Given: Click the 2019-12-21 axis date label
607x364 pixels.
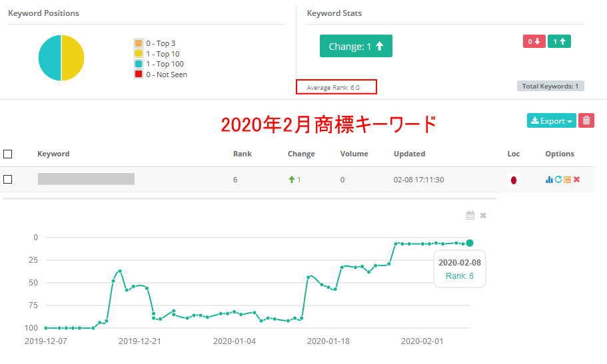Looking at the screenshot, I should [x=140, y=341].
